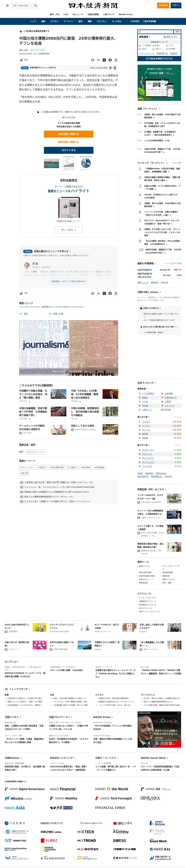Click the 会員登録・ログインで続きを読めます button
Viewport: 186px width, 868px height.
pos(69,281)
